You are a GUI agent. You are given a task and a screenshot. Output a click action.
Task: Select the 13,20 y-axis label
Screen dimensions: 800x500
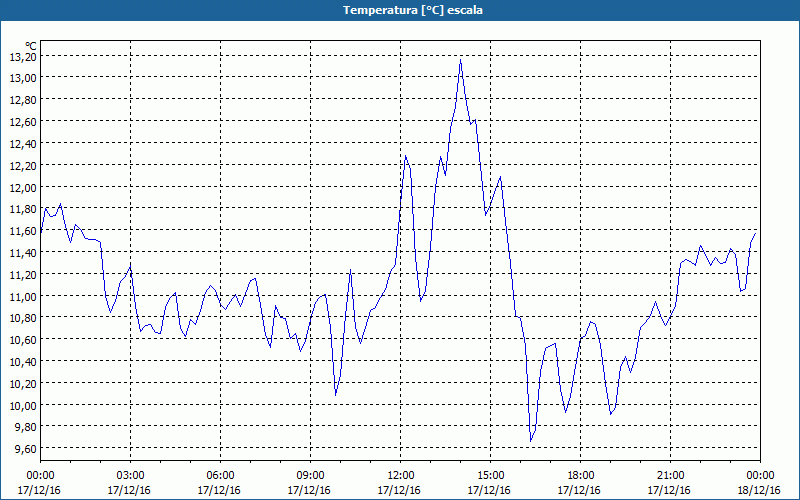(23, 57)
